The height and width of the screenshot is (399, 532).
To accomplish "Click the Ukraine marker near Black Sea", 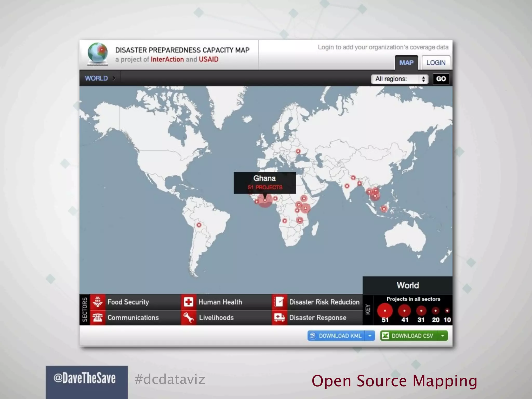I will (298, 151).
